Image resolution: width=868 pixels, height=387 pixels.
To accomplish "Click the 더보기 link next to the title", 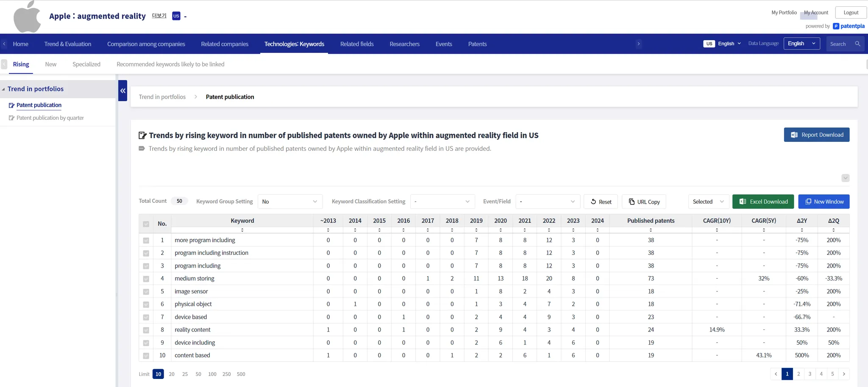I will [x=159, y=16].
